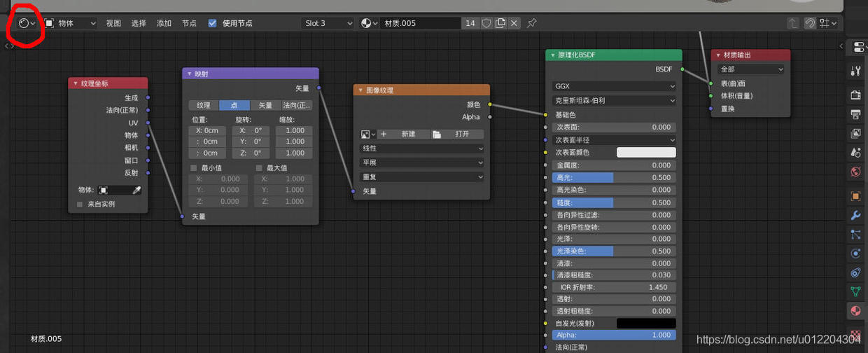Toggle the pin icon in header

point(531,23)
